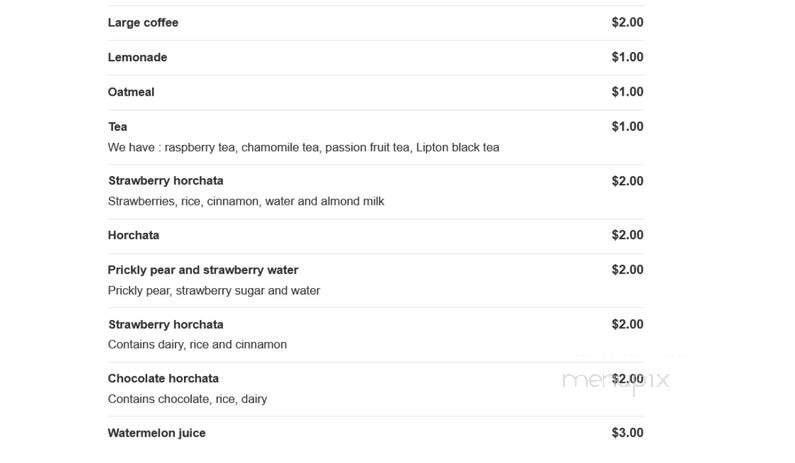Click the Lemonade $1.00 price
Viewport: 795px width, 463px height.
tap(627, 57)
